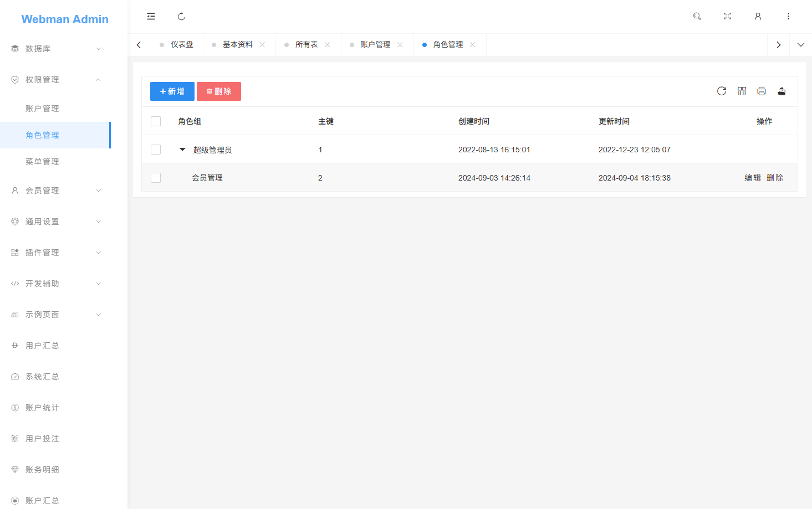The height and width of the screenshot is (509, 812).
Task: Check the select-all checkbox in the table header
Action: (x=156, y=121)
